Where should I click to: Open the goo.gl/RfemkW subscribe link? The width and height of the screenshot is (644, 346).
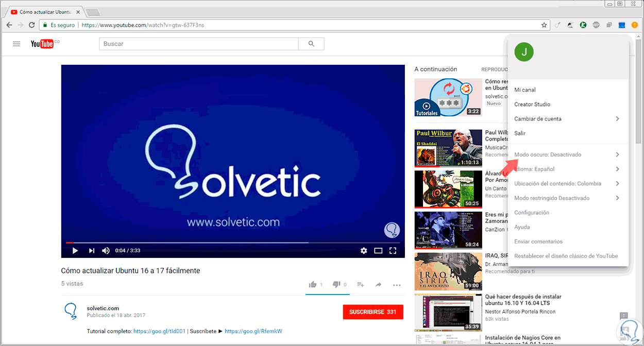pyautogui.click(x=253, y=331)
